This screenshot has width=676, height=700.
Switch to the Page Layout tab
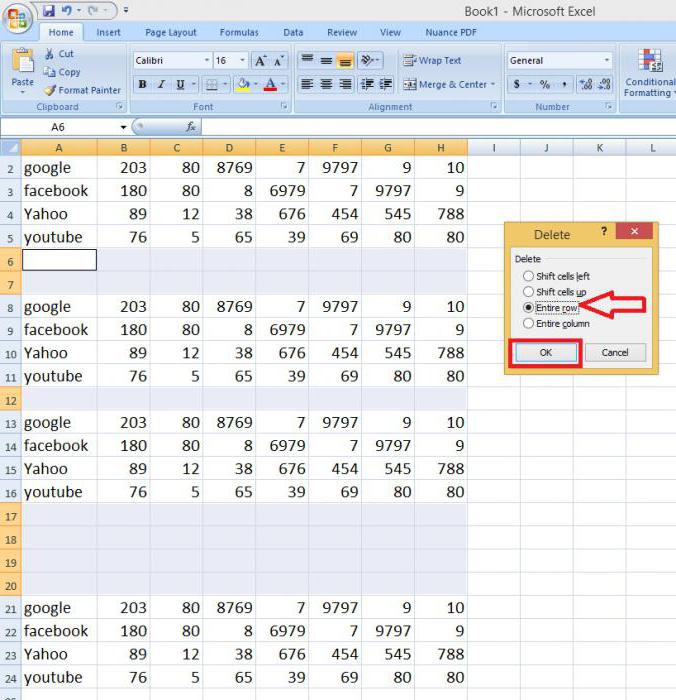pyautogui.click(x=171, y=33)
